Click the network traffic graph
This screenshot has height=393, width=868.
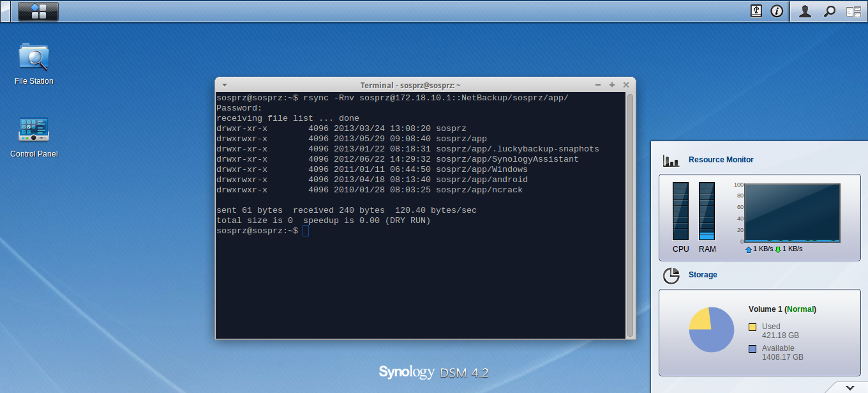click(x=792, y=213)
